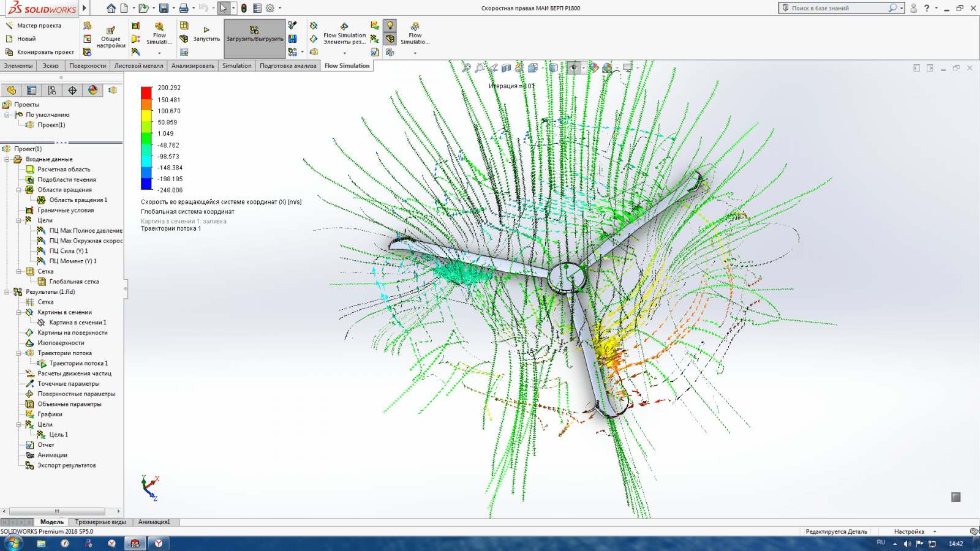Viewport: 980px width, 551px height.
Task: Open Общие настройки general settings
Action: (111, 37)
